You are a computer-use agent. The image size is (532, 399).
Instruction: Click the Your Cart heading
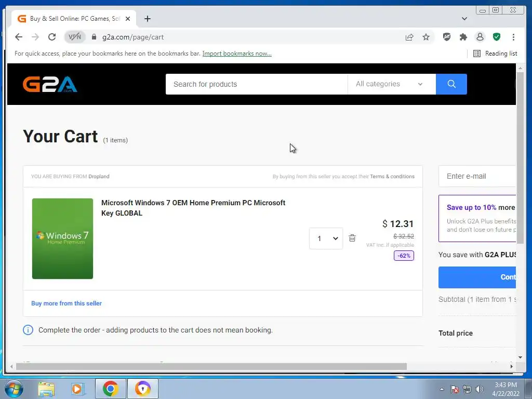point(60,137)
